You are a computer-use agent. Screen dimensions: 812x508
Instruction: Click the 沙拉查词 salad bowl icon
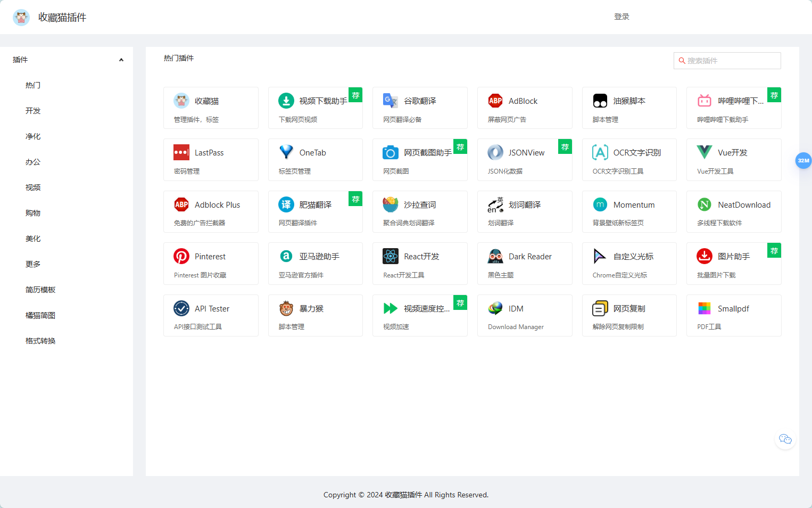391,204
